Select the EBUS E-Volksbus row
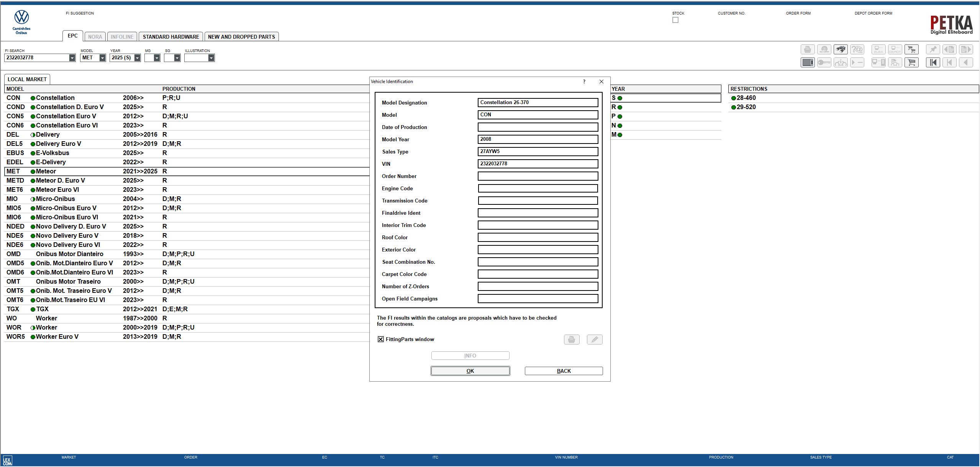 187,153
